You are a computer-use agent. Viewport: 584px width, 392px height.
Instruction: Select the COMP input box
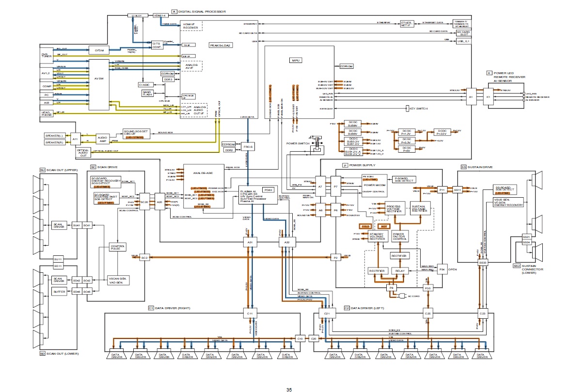[46, 86]
